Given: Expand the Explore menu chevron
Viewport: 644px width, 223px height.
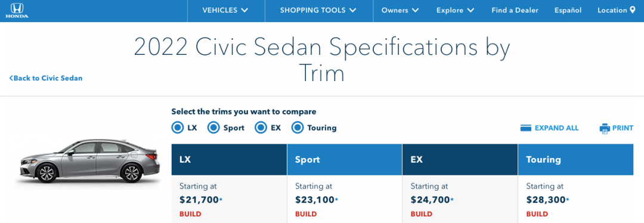Looking at the screenshot, I should click(470, 11).
